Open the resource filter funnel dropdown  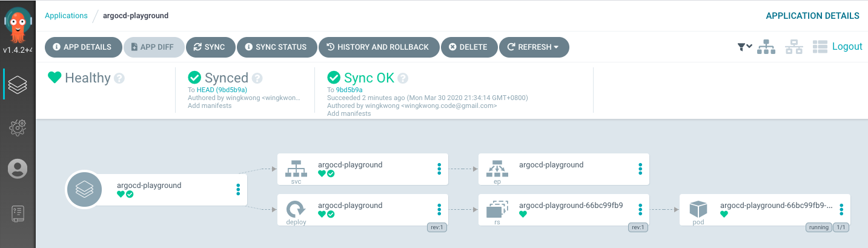tap(745, 47)
